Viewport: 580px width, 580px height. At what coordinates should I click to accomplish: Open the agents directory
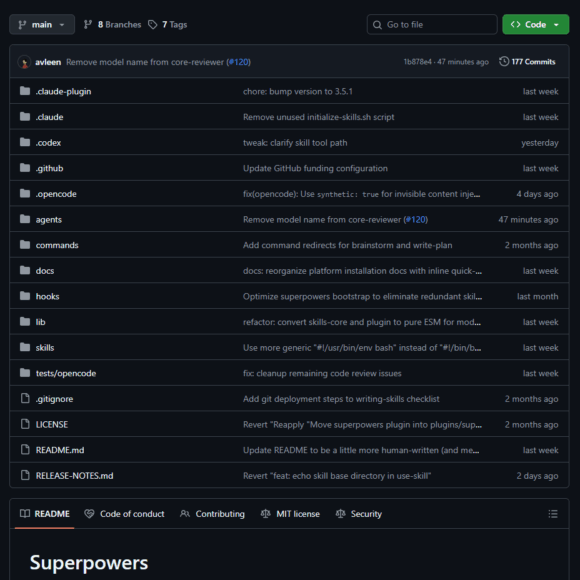[x=49, y=219]
